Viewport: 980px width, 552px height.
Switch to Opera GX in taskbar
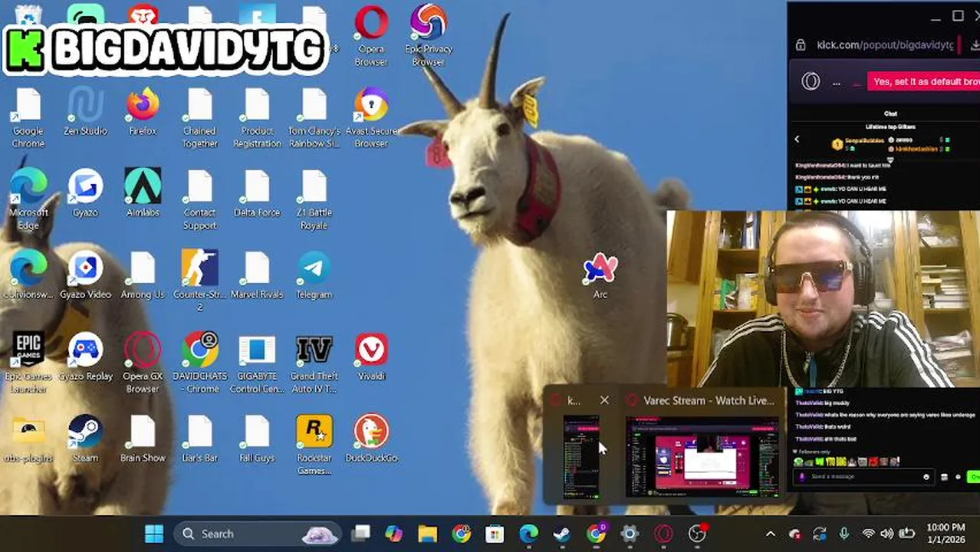pos(663,534)
